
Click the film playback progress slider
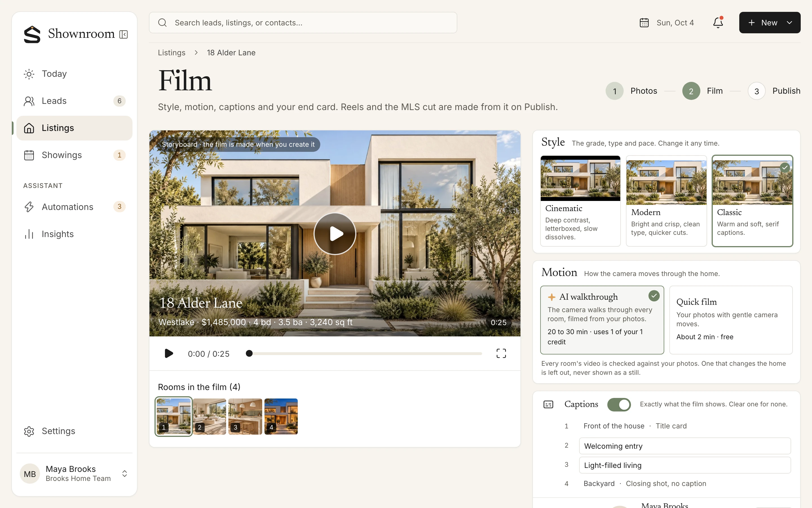click(364, 353)
